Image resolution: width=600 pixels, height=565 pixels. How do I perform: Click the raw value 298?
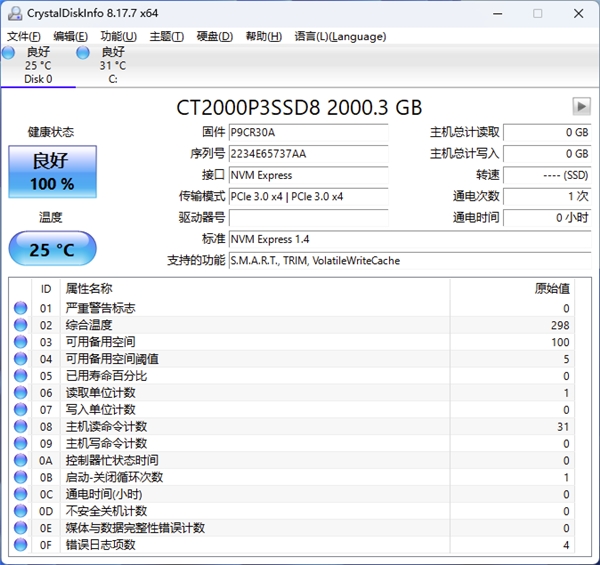click(560, 325)
